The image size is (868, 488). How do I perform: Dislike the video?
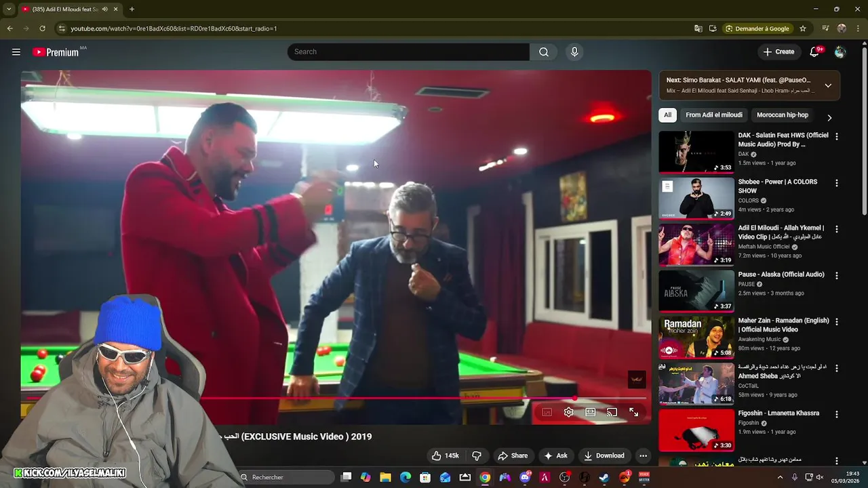click(477, 455)
